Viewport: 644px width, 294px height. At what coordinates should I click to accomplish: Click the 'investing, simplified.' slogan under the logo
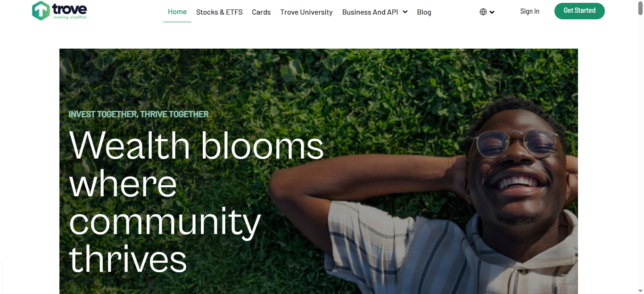[x=70, y=17]
